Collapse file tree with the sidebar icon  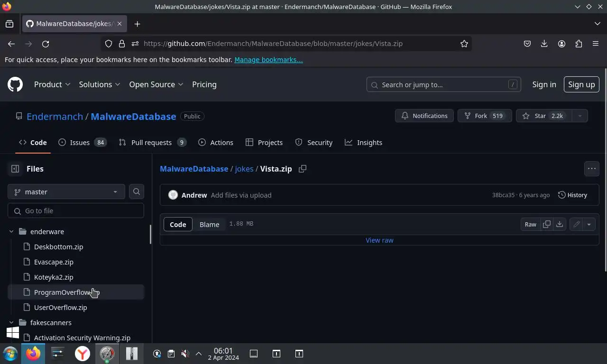(15, 169)
